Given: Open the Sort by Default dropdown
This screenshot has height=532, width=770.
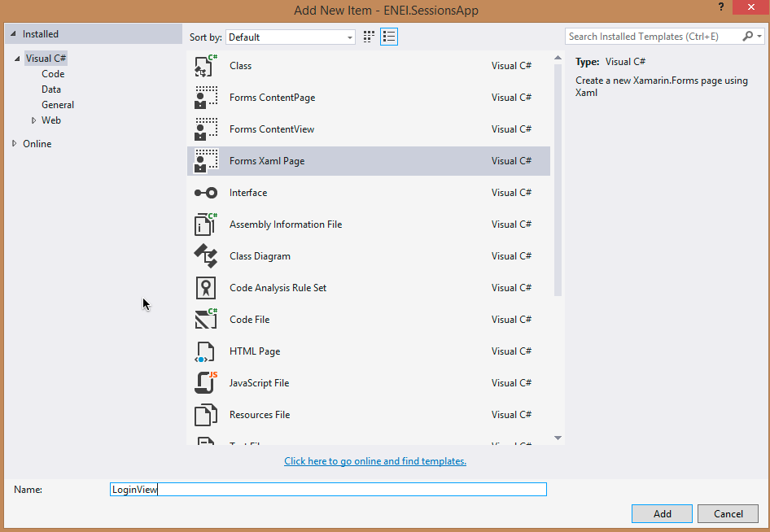Looking at the screenshot, I should (x=291, y=37).
